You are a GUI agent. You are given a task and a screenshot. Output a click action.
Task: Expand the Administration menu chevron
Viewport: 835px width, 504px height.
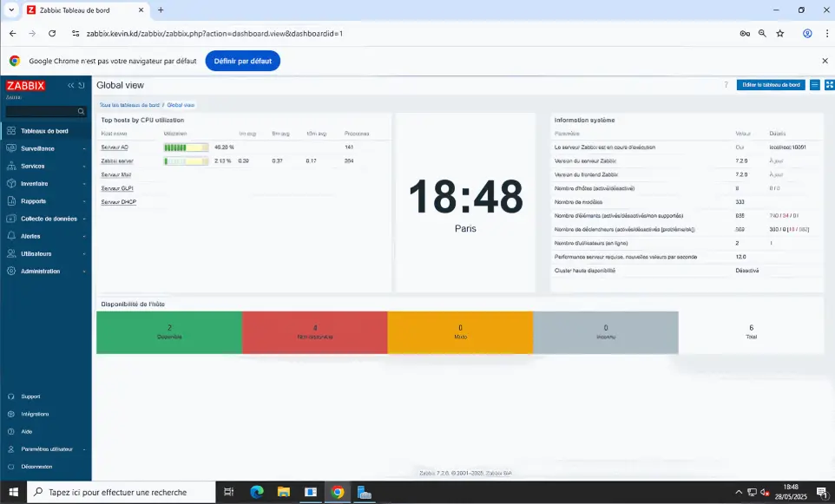coord(84,272)
